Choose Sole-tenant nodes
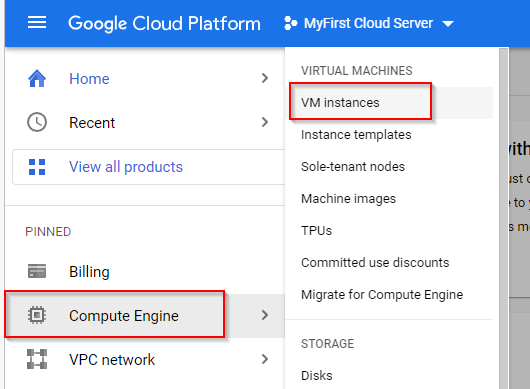This screenshot has height=389, width=530. pos(353,167)
